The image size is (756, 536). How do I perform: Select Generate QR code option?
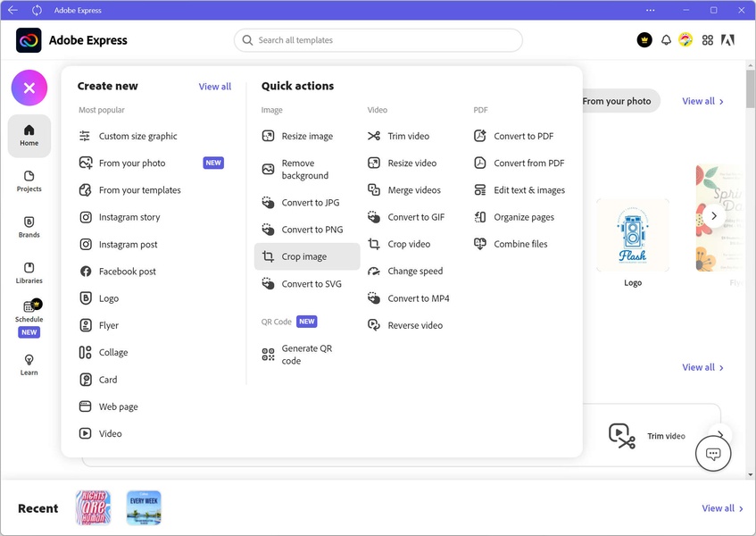306,355
